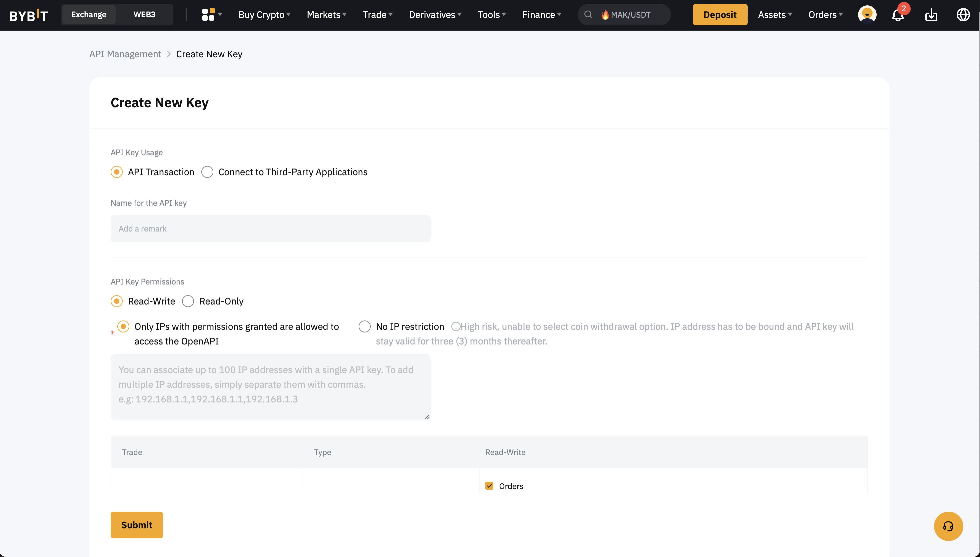Click the search magnifier icon
This screenshot has width=980, height=557.
[588, 15]
